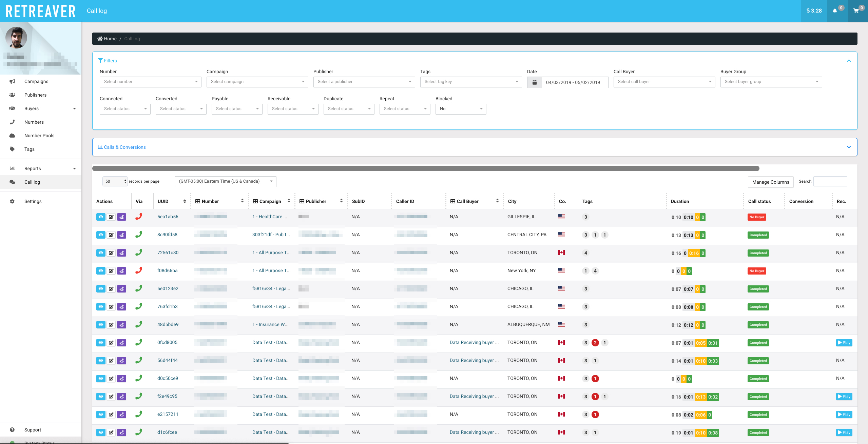
Task: Click the Manage Columns button
Action: click(x=770, y=182)
